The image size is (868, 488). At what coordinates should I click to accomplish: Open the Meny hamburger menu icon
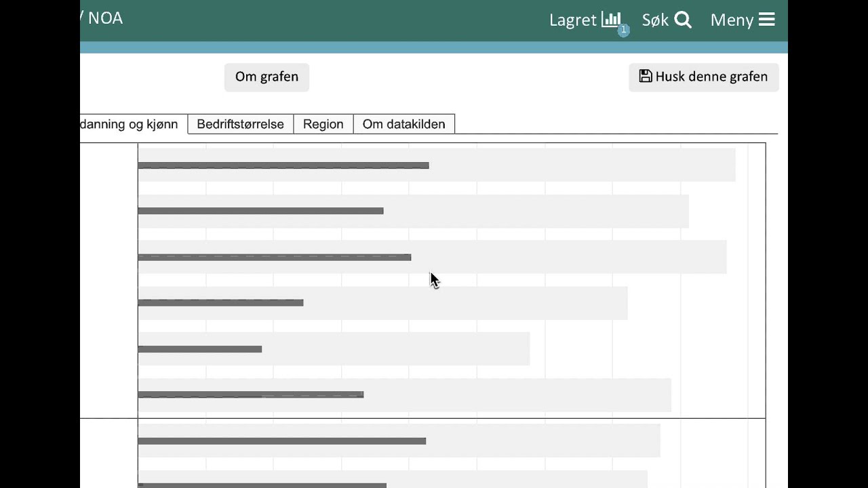(766, 20)
